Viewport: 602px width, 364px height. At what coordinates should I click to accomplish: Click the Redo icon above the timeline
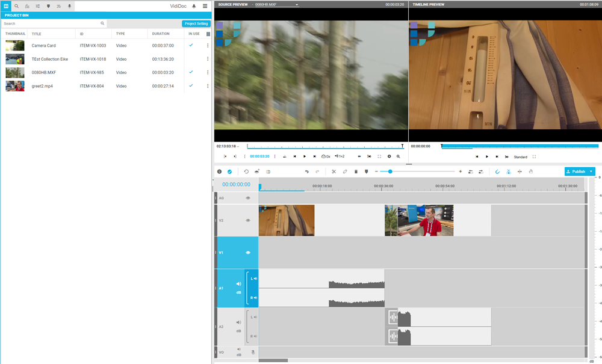(317, 171)
